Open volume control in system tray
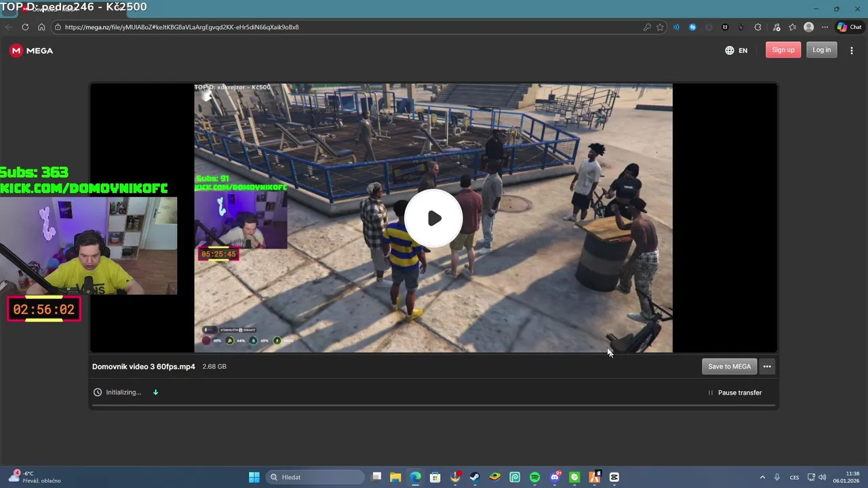The height and width of the screenshot is (488, 868). [823, 477]
